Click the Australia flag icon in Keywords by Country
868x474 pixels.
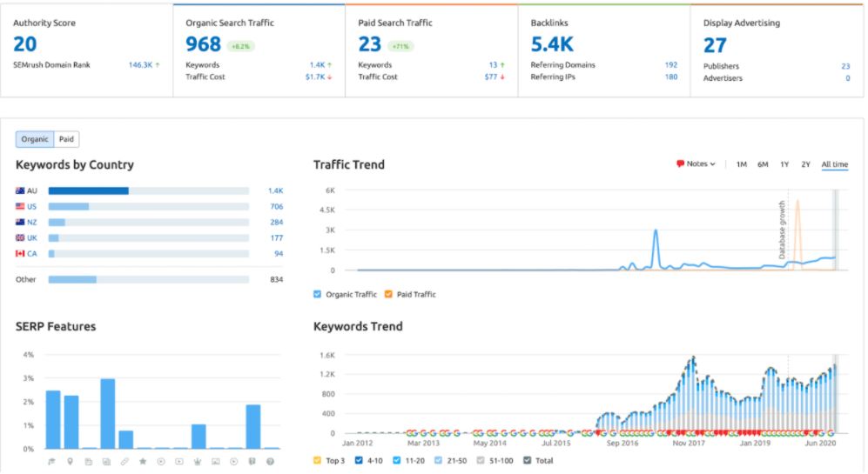20,190
